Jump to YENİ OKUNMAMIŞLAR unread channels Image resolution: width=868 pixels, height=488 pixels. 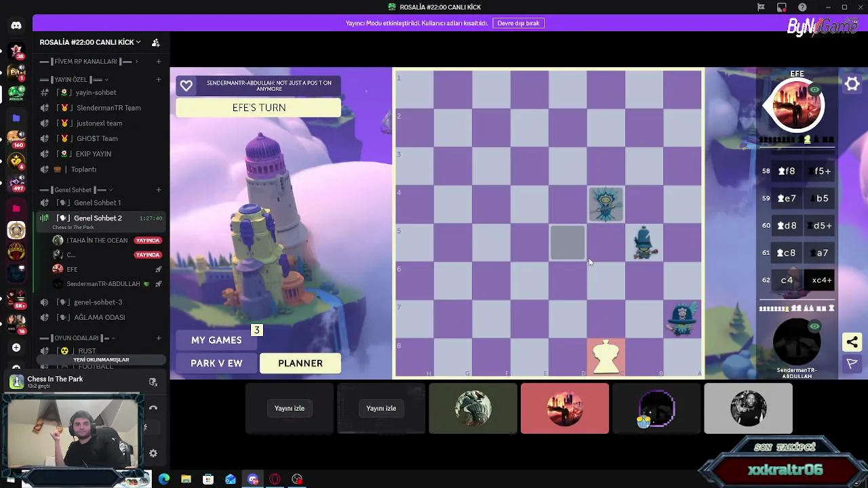(x=101, y=360)
